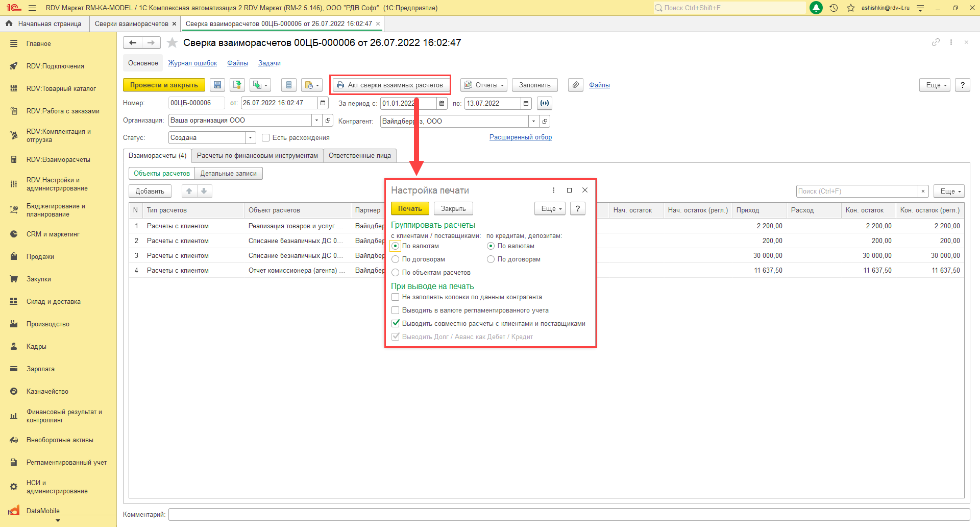Screen dimensions: 980x527
Task: Click the save document floppy disk icon
Action: pyautogui.click(x=217, y=85)
